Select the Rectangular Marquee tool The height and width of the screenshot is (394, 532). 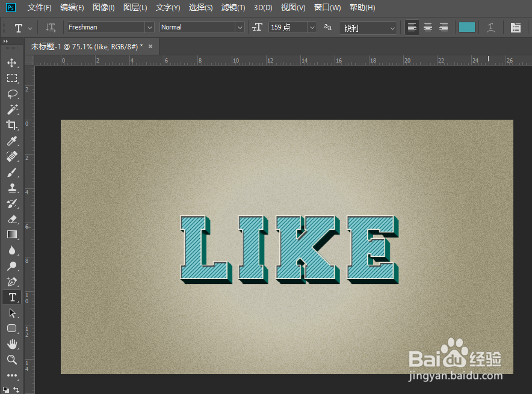[12, 78]
